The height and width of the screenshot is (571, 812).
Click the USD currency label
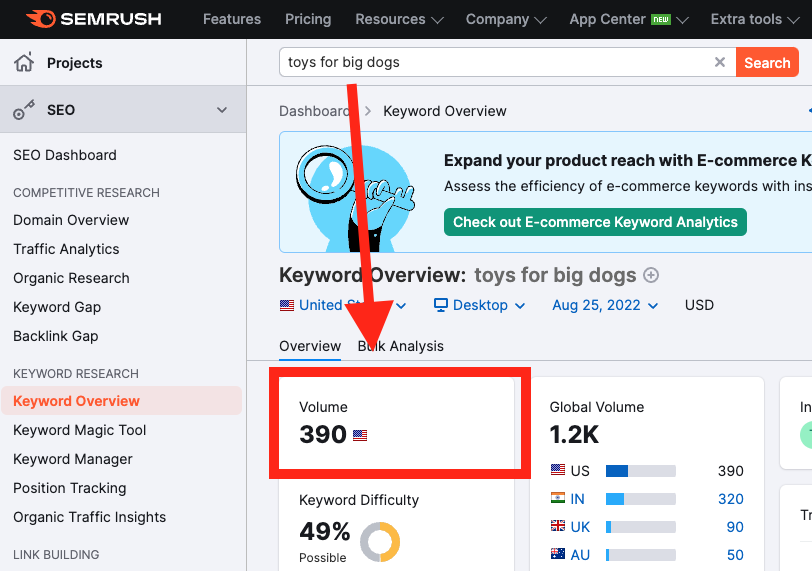tap(699, 305)
